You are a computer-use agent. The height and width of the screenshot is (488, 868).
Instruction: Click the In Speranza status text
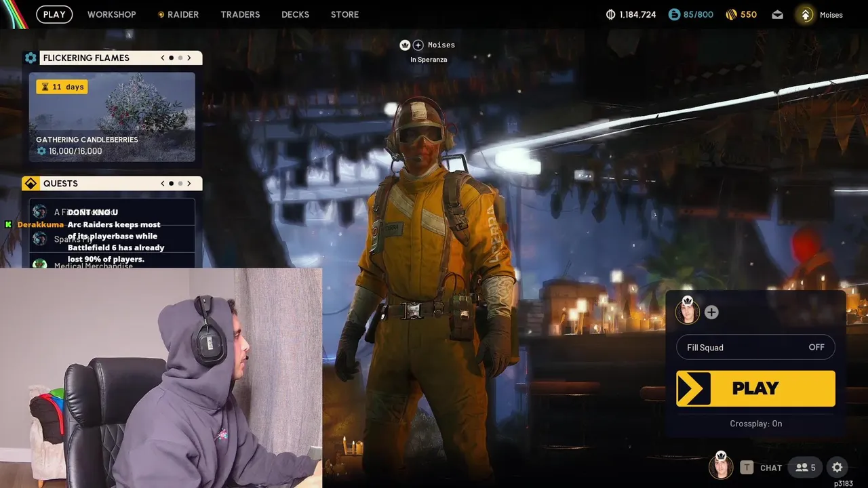[x=429, y=60]
